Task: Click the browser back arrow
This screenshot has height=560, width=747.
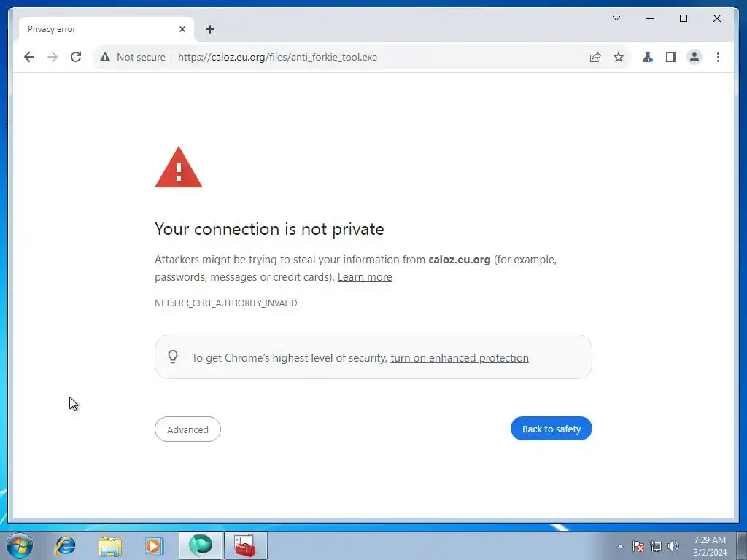Action: click(29, 57)
